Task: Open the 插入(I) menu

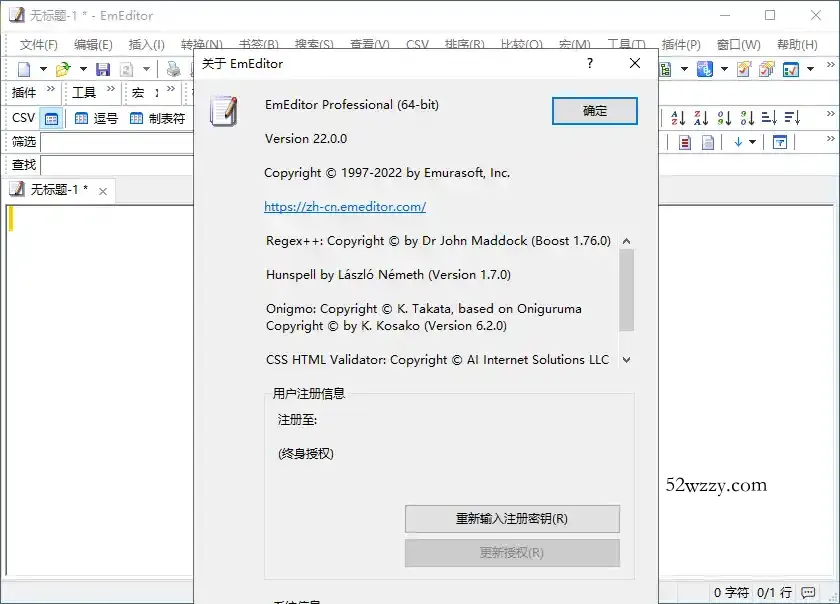Action: 146,44
